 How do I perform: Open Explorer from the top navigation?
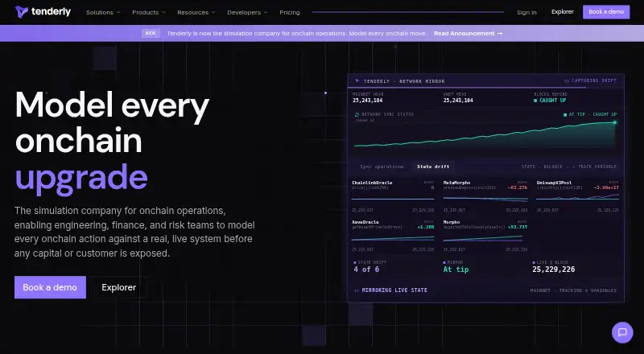(562, 12)
